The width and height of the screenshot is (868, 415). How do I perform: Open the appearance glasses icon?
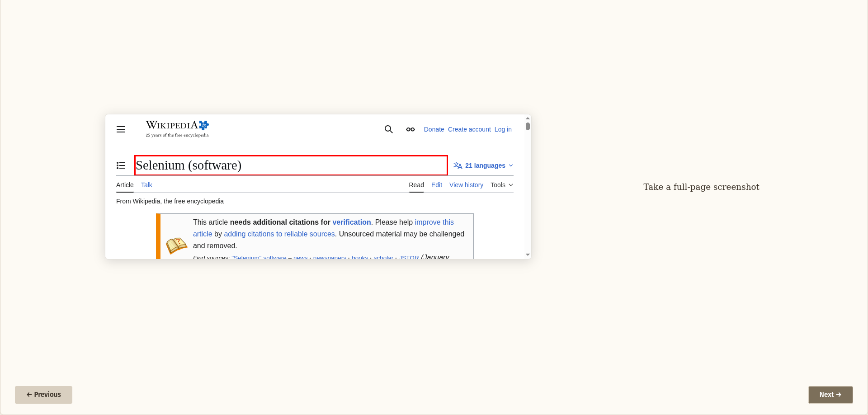[410, 129]
